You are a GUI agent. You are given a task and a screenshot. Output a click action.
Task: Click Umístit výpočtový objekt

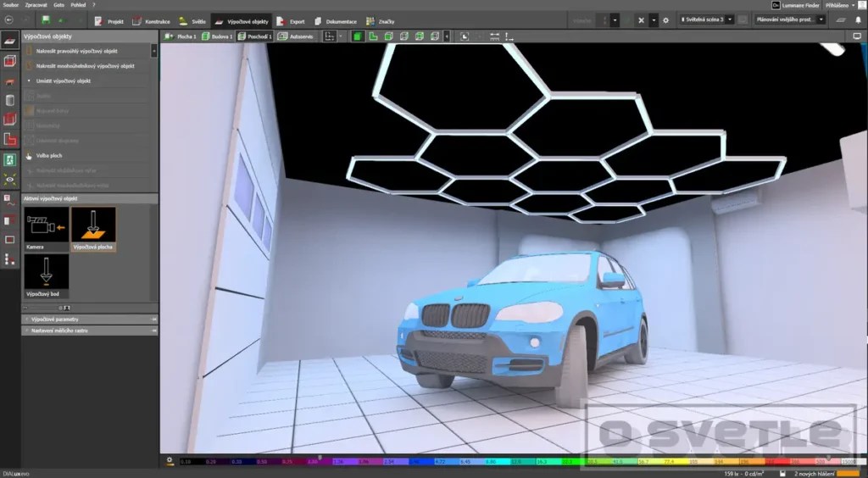(x=86, y=81)
